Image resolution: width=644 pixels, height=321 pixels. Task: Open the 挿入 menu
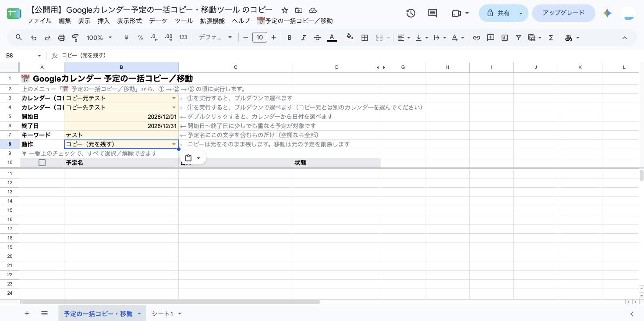[x=104, y=21]
